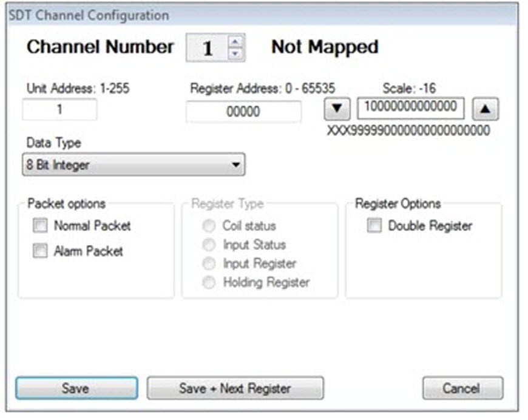
Task: Select the Coil status radio button
Action: [209, 226]
